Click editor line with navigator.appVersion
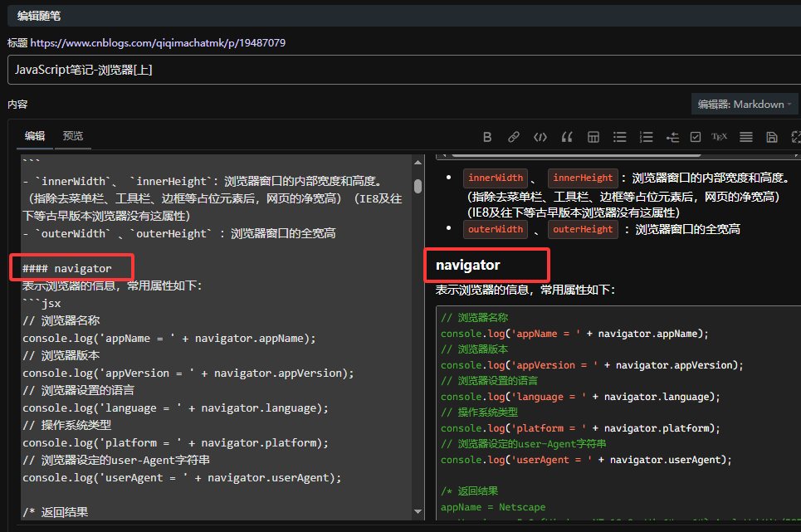 [188, 373]
